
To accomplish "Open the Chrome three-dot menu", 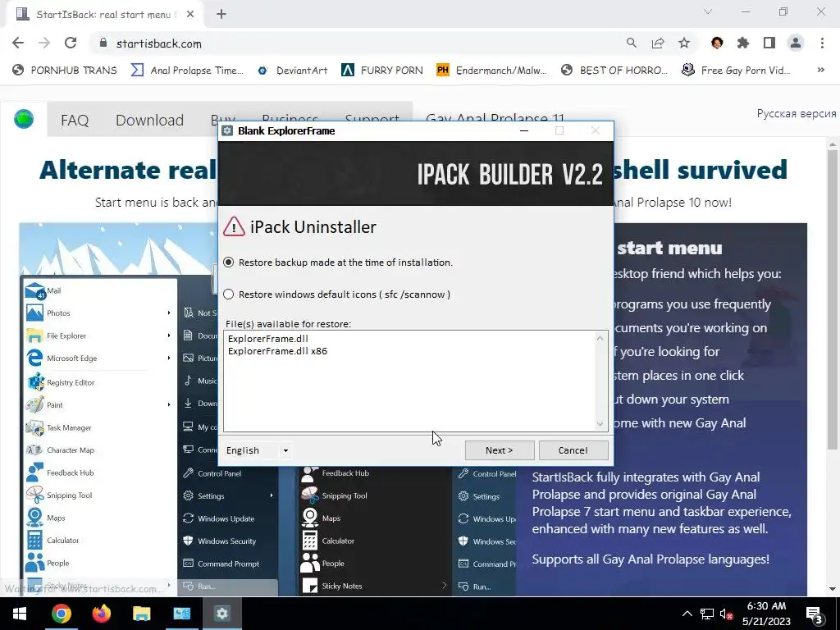I will click(x=822, y=43).
